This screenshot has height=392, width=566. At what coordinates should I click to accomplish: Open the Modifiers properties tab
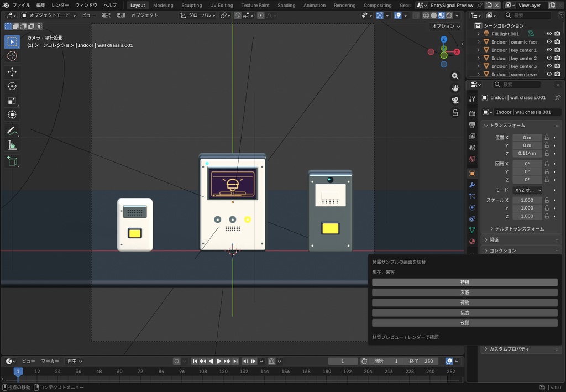(x=472, y=185)
